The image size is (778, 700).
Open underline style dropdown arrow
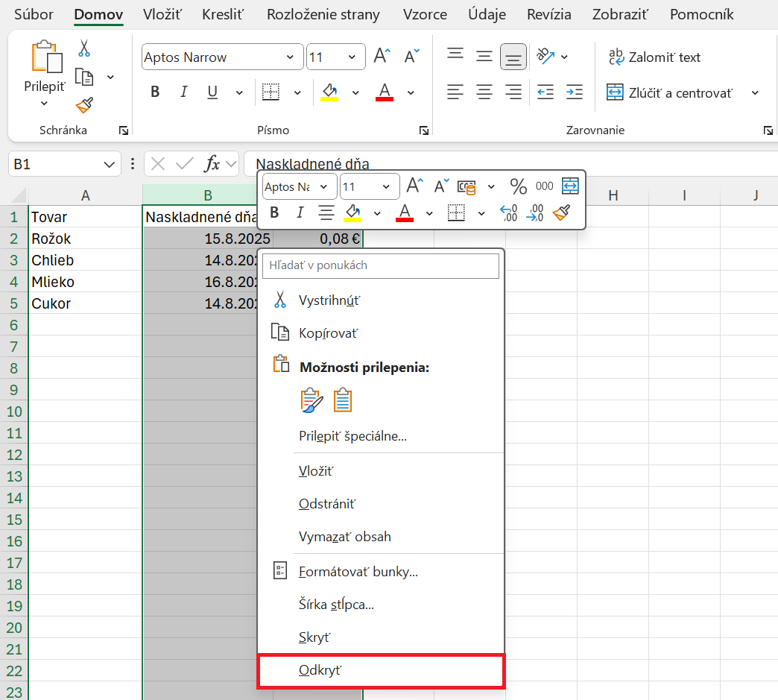(x=239, y=92)
